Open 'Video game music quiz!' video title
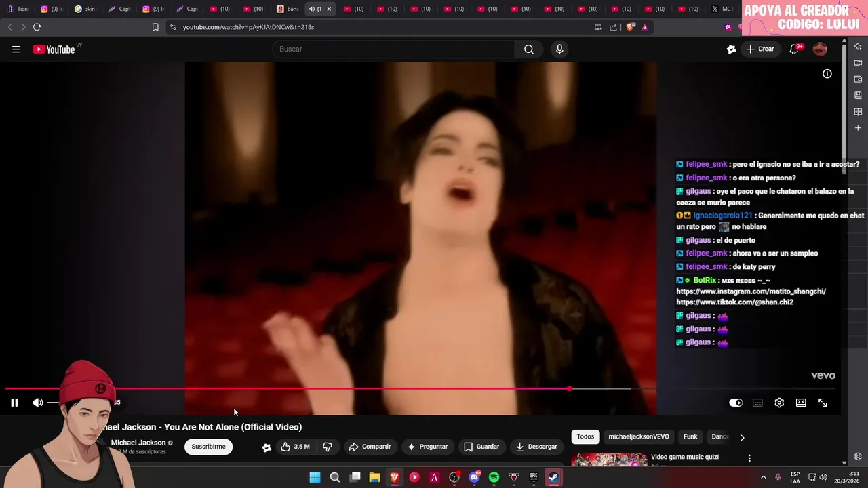Viewport: 868px width, 488px height. click(685, 457)
